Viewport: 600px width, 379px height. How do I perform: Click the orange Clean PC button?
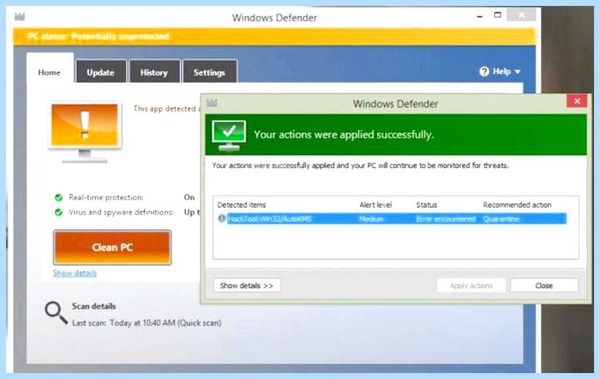tap(112, 247)
